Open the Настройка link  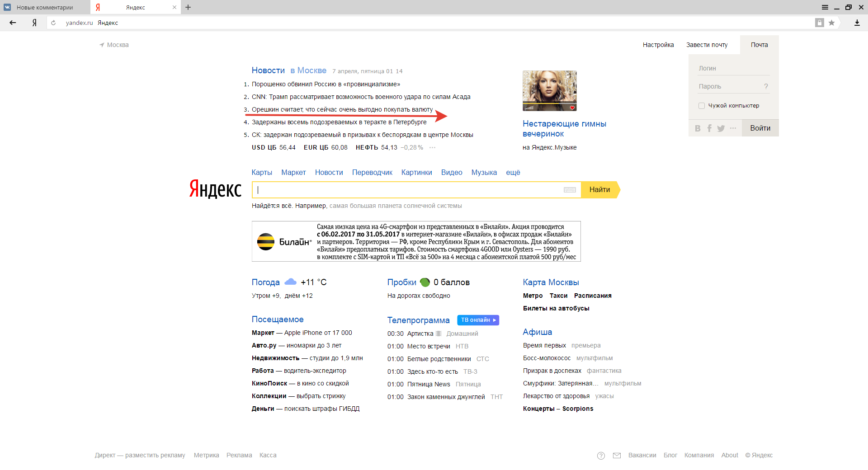[x=658, y=45]
